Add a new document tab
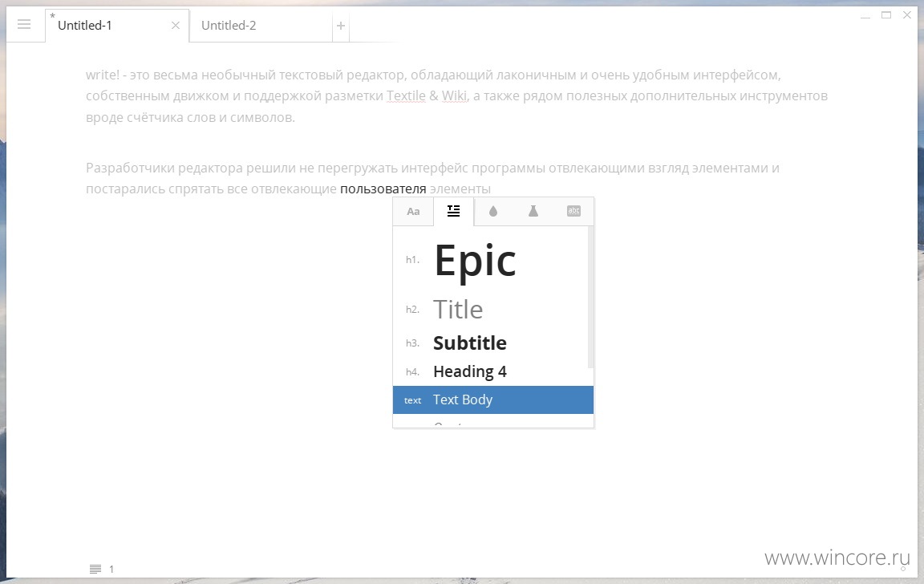 point(341,26)
